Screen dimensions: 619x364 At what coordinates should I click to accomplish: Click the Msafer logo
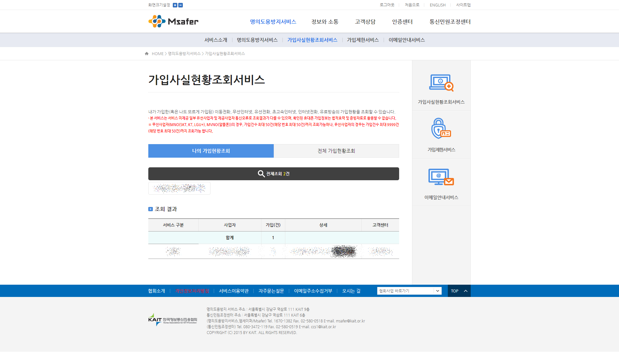point(173,21)
